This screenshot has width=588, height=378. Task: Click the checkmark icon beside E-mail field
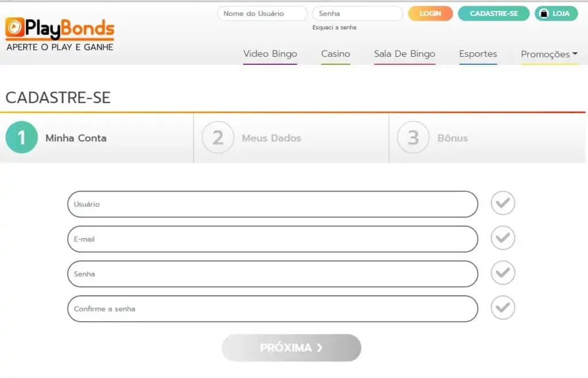[502, 238]
